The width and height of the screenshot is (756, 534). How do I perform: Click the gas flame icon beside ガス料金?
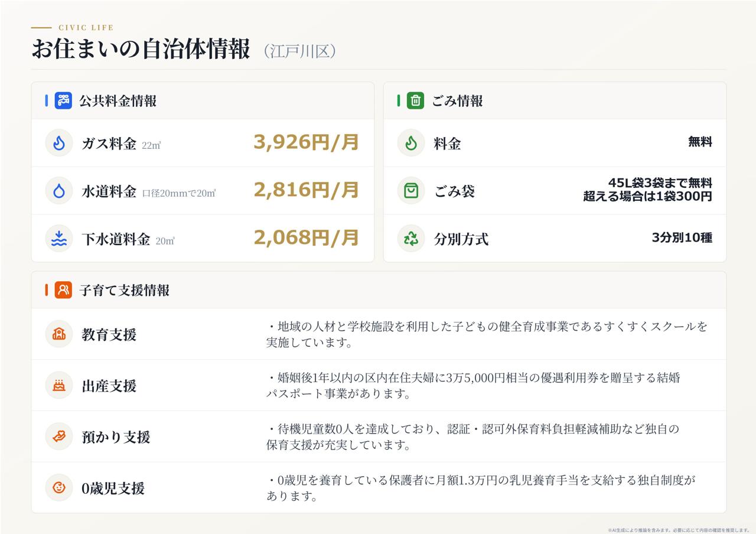(59, 143)
